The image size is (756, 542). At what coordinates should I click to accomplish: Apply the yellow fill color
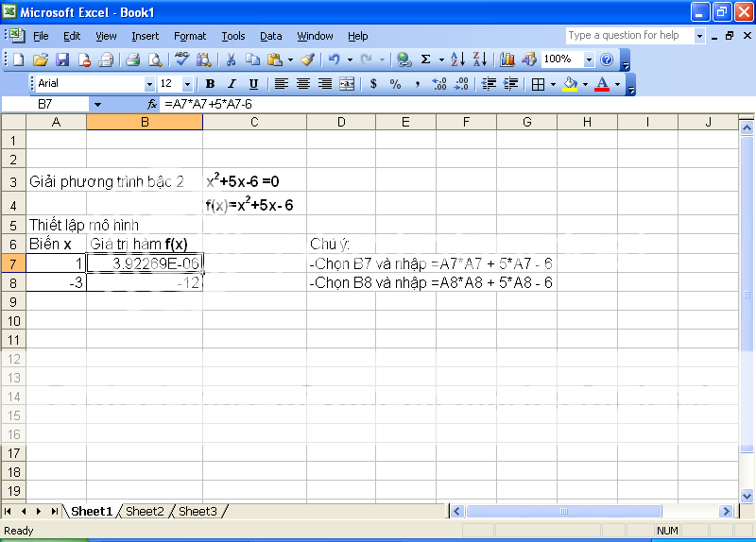570,84
